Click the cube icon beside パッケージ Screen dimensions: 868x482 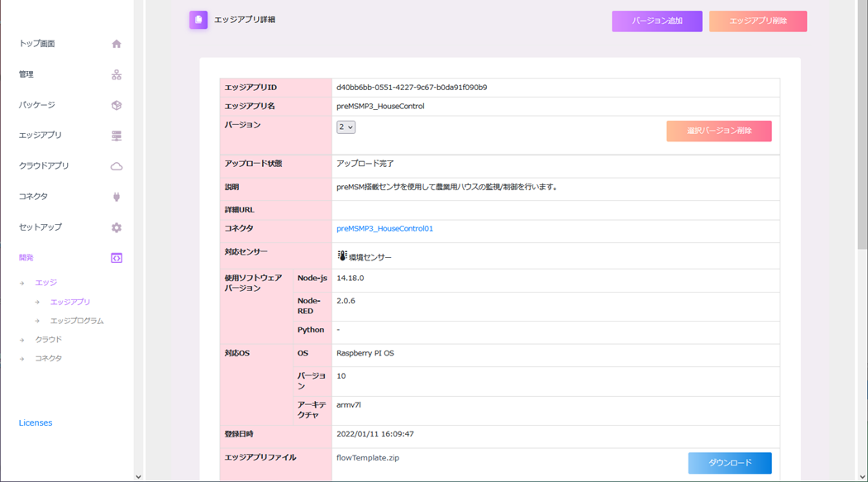pos(117,105)
